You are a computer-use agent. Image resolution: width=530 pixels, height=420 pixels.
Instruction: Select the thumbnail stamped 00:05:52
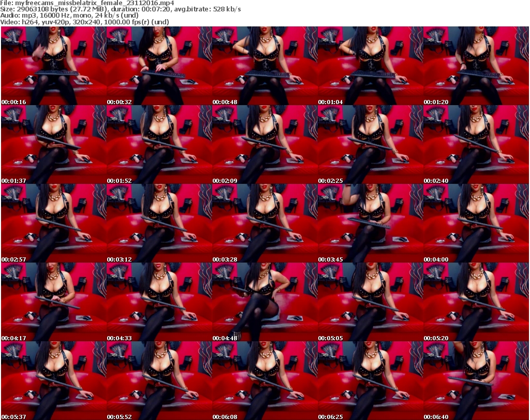click(159, 381)
